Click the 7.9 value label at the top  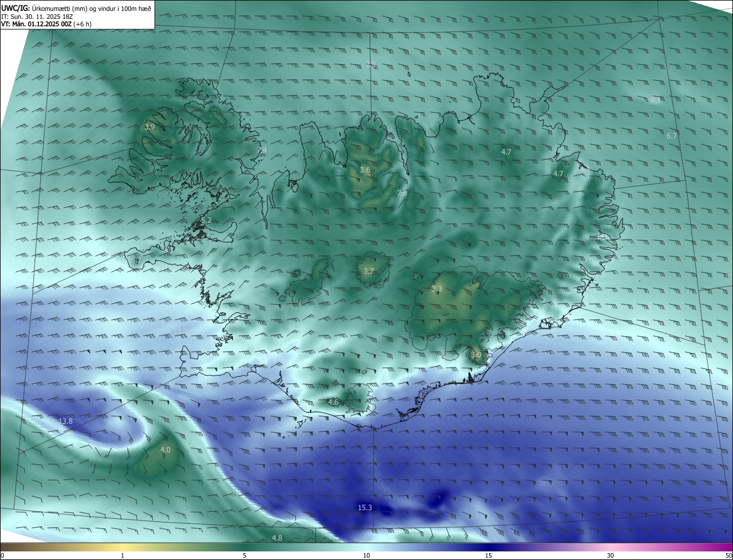[371, 65]
